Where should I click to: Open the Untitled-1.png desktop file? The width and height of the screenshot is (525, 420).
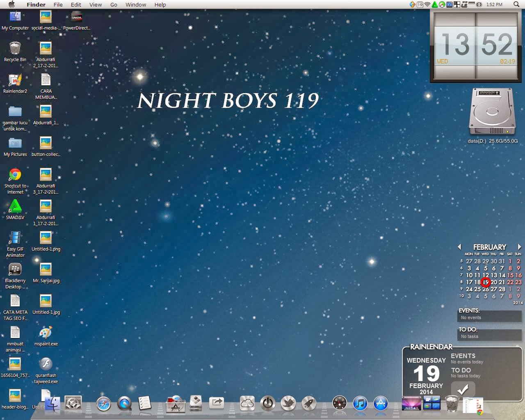46,237
